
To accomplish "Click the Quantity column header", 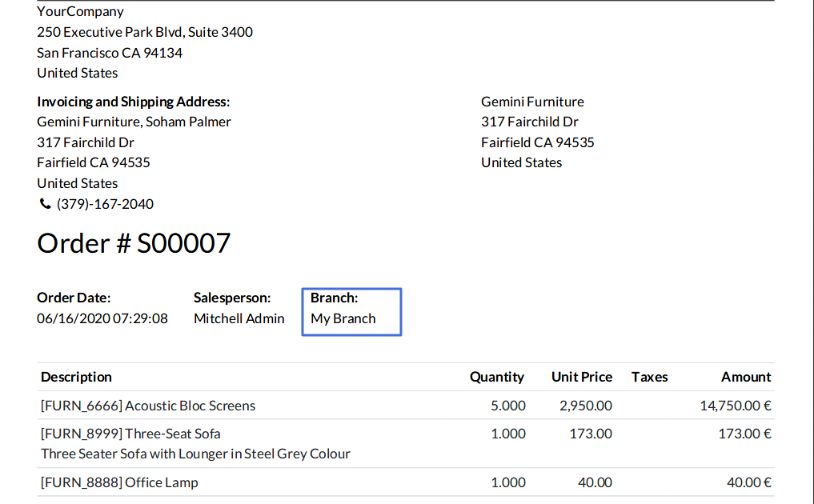I will [496, 377].
